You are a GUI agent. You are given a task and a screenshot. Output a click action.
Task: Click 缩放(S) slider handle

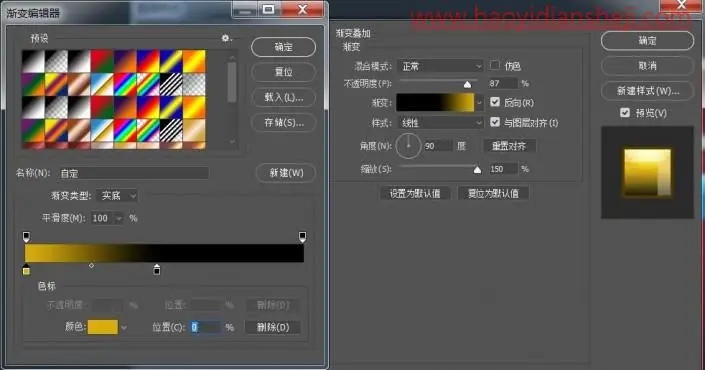(477, 169)
